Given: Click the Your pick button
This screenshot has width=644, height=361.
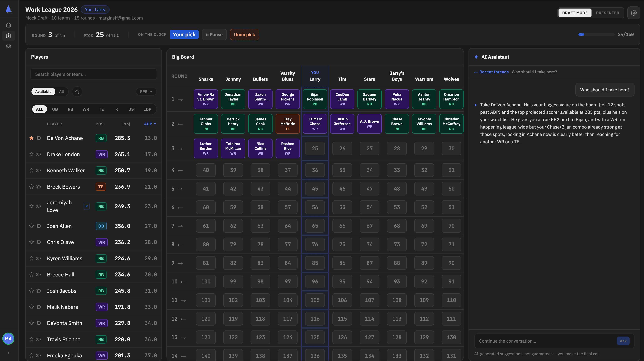Looking at the screenshot, I should 184,35.
